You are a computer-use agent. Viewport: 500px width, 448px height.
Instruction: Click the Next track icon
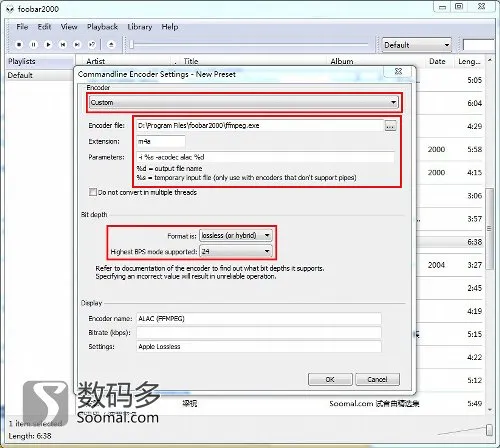tap(77, 44)
